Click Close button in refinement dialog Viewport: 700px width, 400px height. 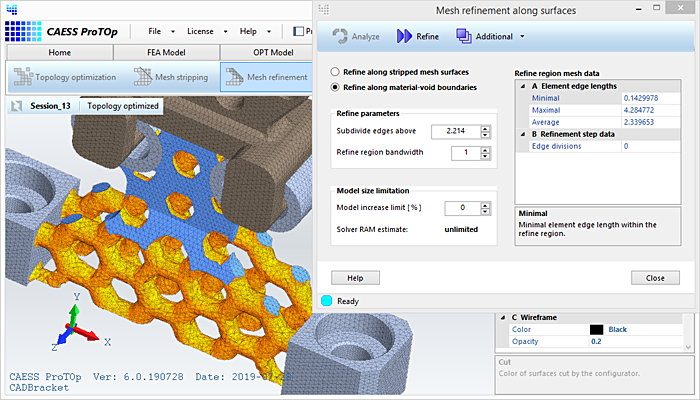pos(655,277)
